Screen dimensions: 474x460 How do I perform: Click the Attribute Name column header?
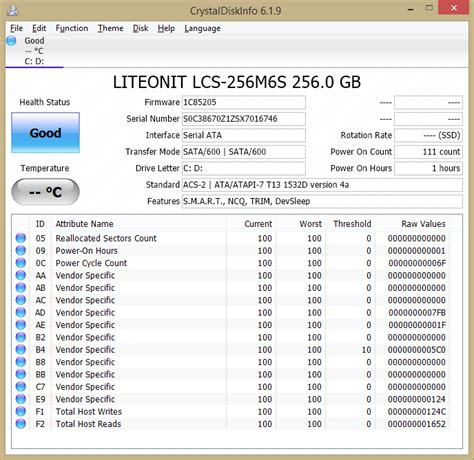point(84,224)
